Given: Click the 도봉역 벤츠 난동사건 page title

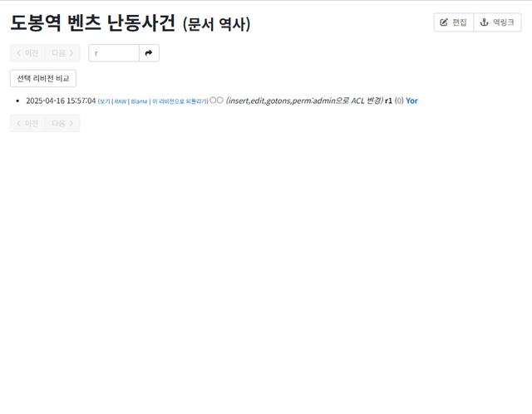Looking at the screenshot, I should coord(93,22).
